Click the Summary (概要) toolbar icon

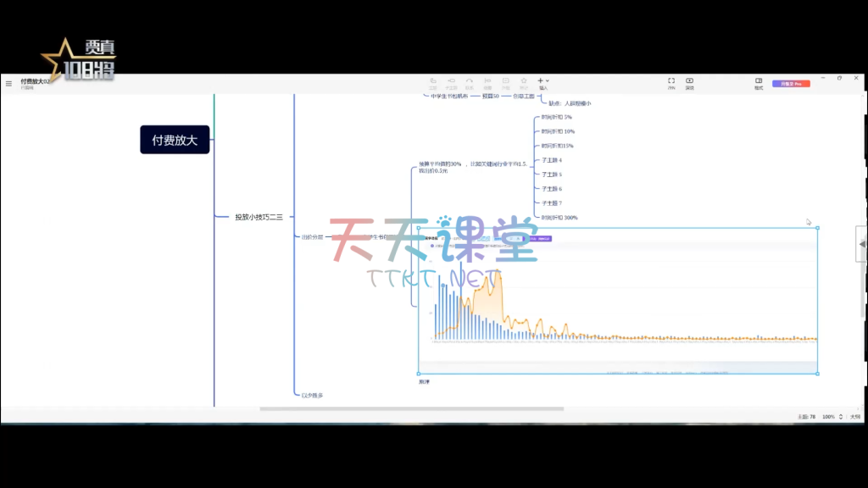point(487,82)
